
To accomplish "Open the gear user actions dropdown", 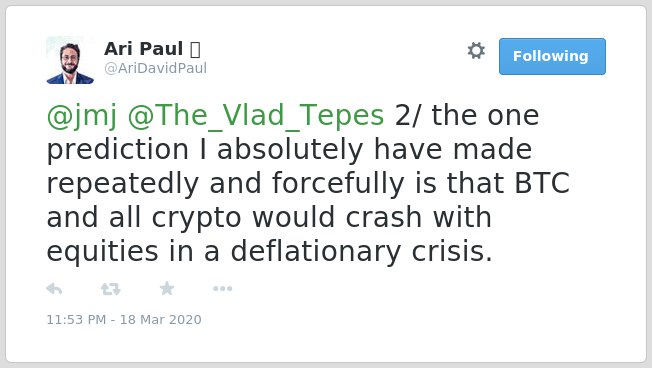I will click(476, 51).
